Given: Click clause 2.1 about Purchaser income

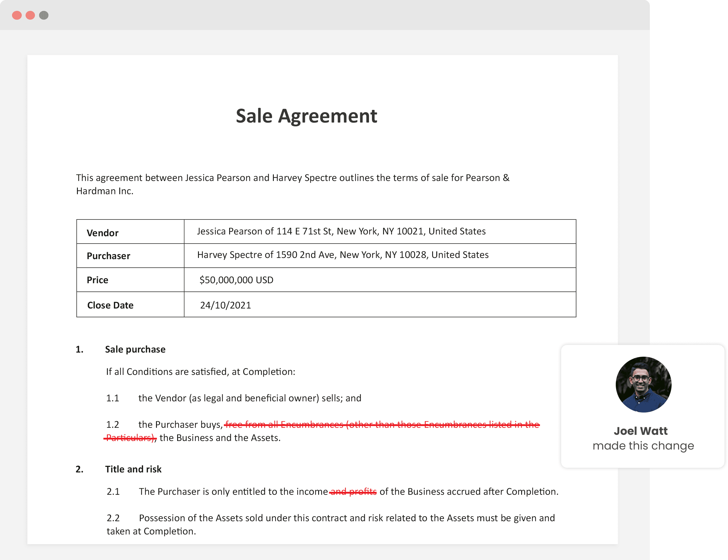Looking at the screenshot, I should 332,492.
